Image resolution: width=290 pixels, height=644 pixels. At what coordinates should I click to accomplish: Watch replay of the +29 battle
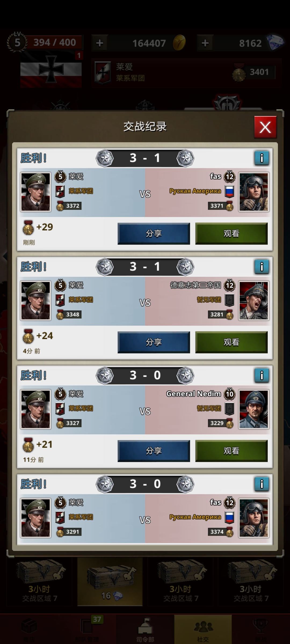point(231,233)
